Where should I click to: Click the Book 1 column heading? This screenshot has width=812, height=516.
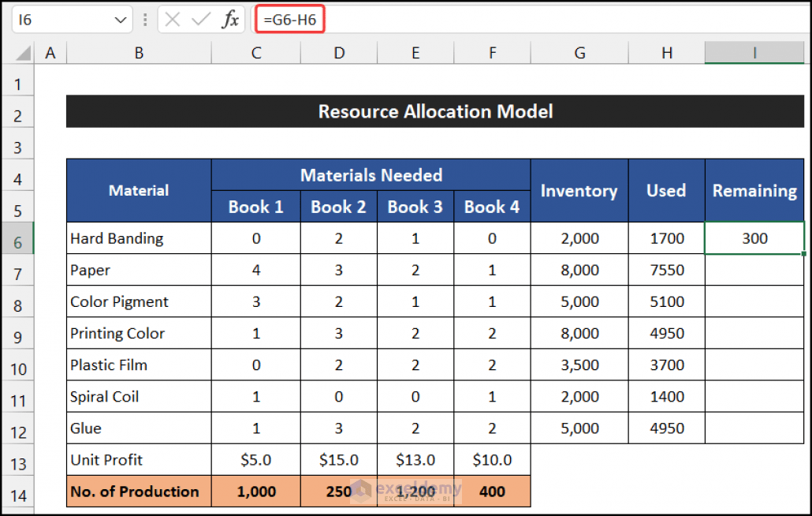point(256,207)
